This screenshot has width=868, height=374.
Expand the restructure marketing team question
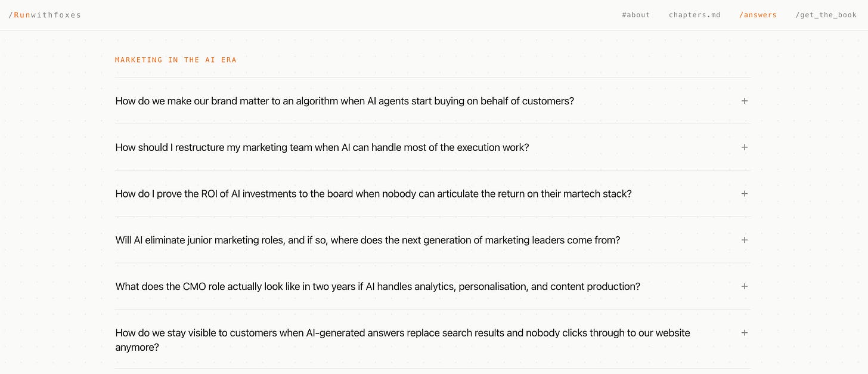433,147
